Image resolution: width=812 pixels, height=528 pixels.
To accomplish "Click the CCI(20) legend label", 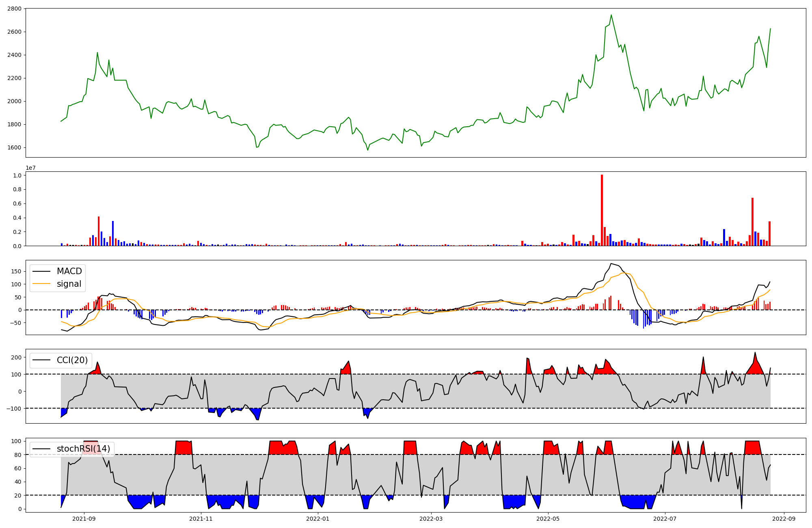I will [72, 360].
